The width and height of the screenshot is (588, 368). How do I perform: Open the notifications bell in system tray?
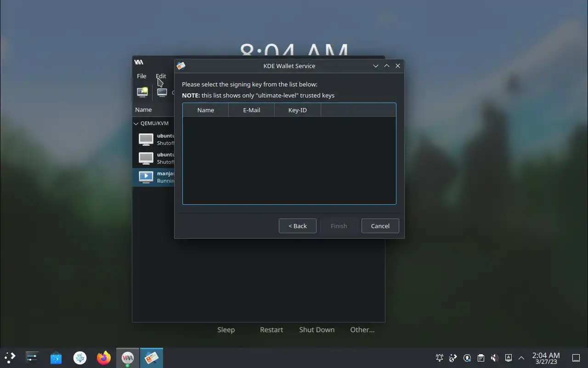440,358
